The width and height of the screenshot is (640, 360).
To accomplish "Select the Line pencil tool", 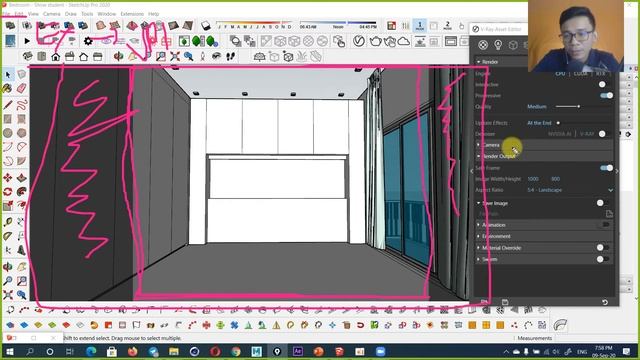I will (x=8, y=104).
